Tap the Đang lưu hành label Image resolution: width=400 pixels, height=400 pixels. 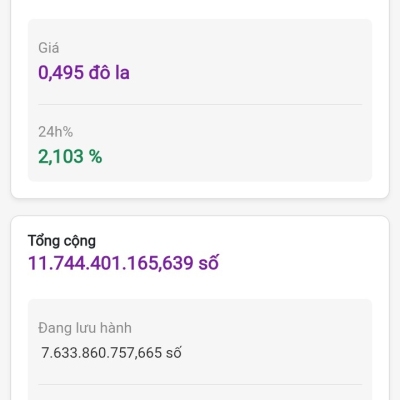click(x=85, y=328)
